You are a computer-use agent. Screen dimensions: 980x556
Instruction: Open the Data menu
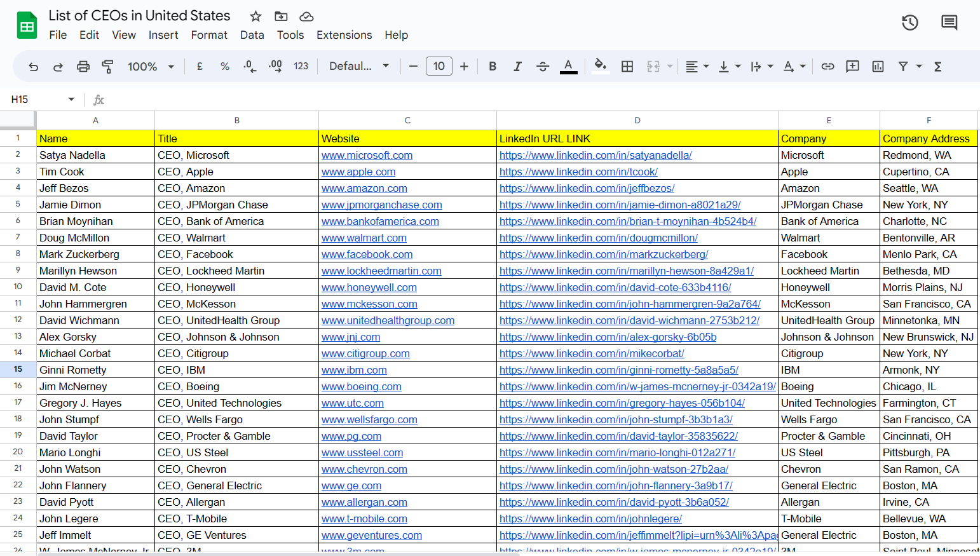click(x=252, y=35)
